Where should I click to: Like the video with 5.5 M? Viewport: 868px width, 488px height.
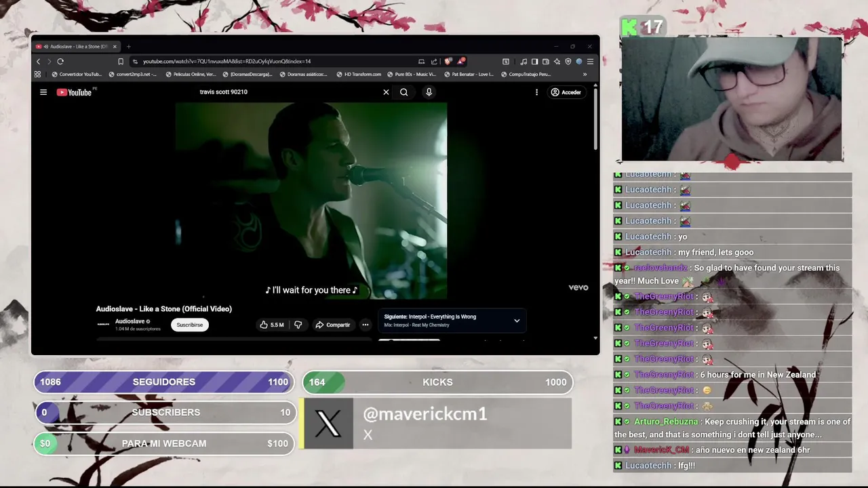click(271, 325)
